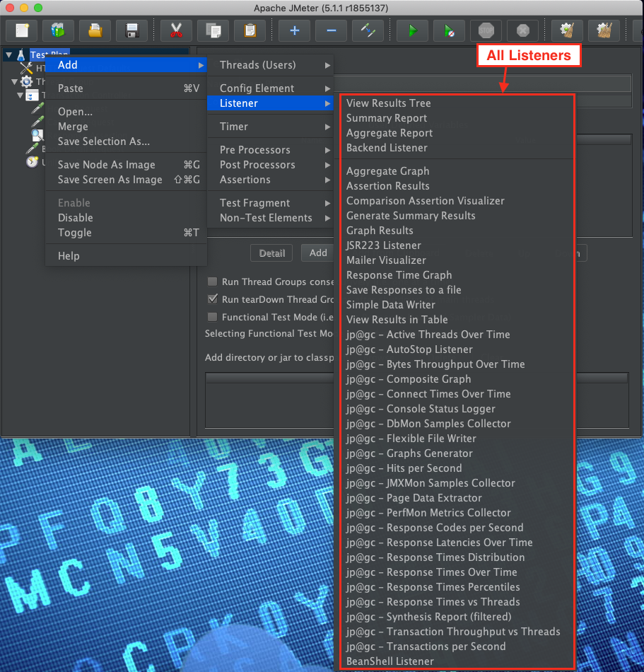Uncheck Run tearDown Thread Groups checkbox
The width and height of the screenshot is (644, 672).
(212, 299)
